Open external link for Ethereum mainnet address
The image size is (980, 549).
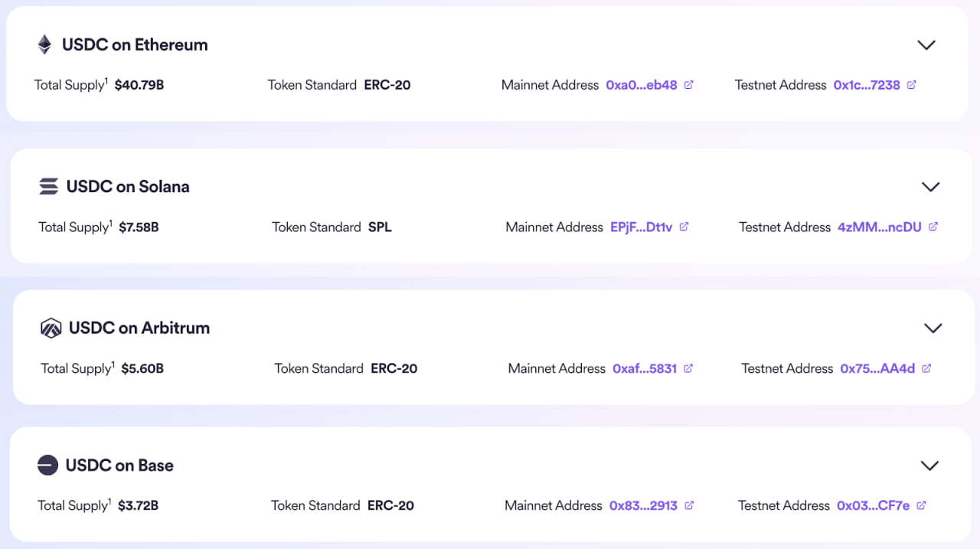coord(688,85)
